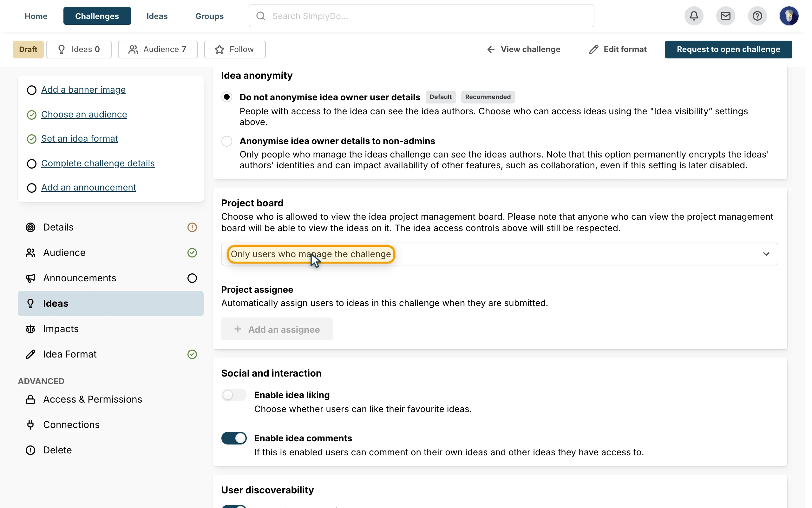The height and width of the screenshot is (508, 812).
Task: Disable the idea comments toggle
Action: [234, 438]
